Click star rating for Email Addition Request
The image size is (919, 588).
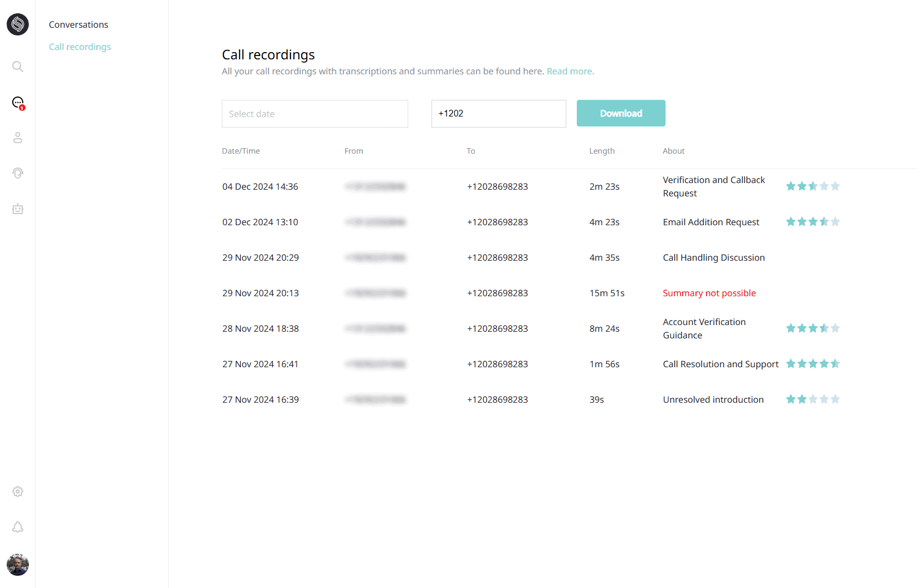tap(813, 222)
